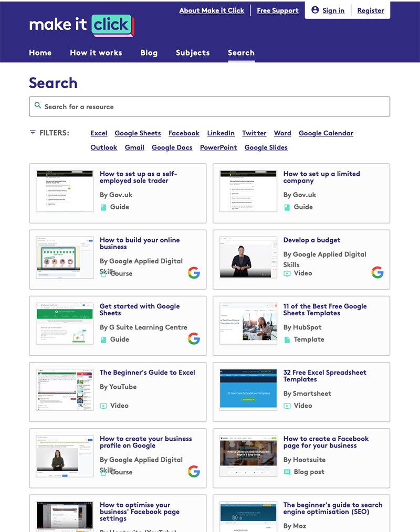
Task: Click the Guide icon on Get started with Google Sheets
Action: [103, 339]
